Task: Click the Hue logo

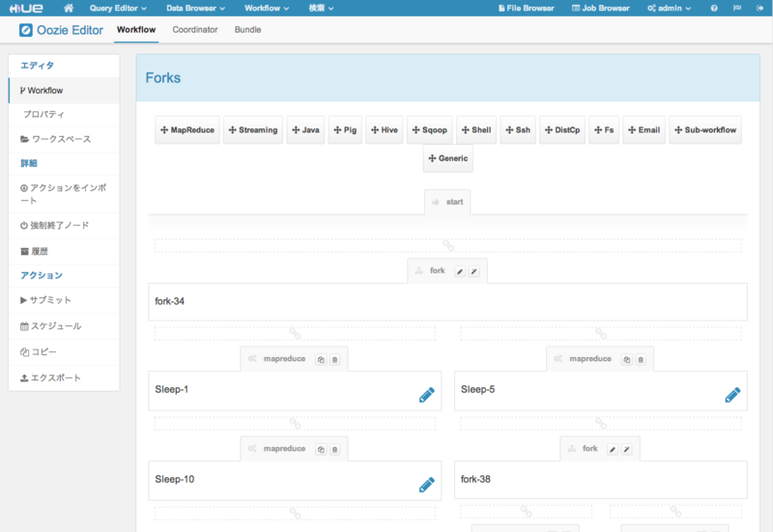Action: (26, 8)
